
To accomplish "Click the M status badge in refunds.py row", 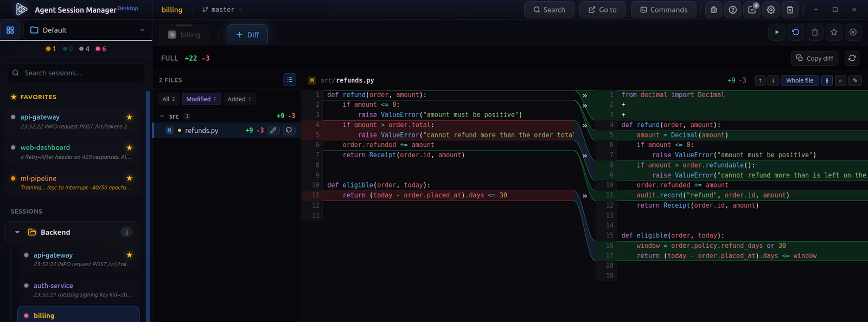I will click(x=169, y=131).
